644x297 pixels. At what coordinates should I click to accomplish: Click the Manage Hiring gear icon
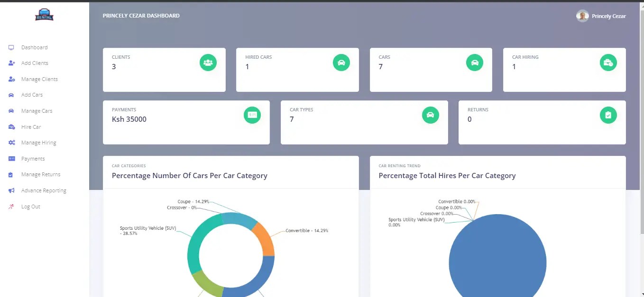coord(10,143)
